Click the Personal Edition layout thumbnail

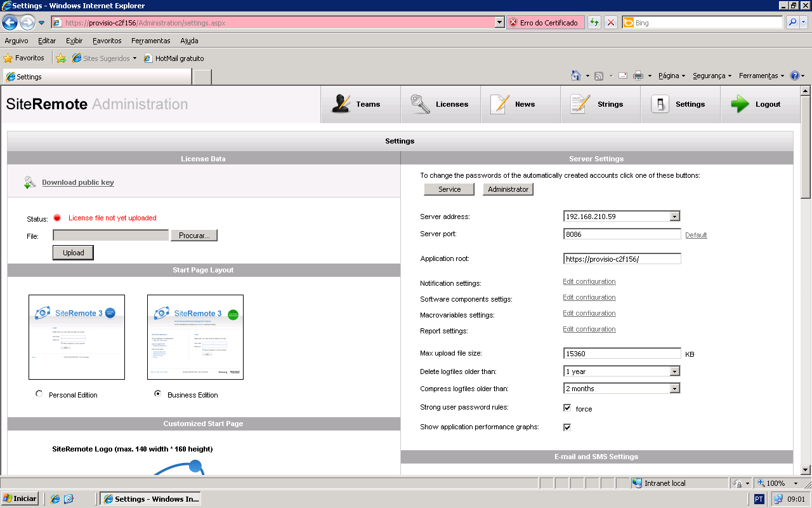click(x=77, y=337)
